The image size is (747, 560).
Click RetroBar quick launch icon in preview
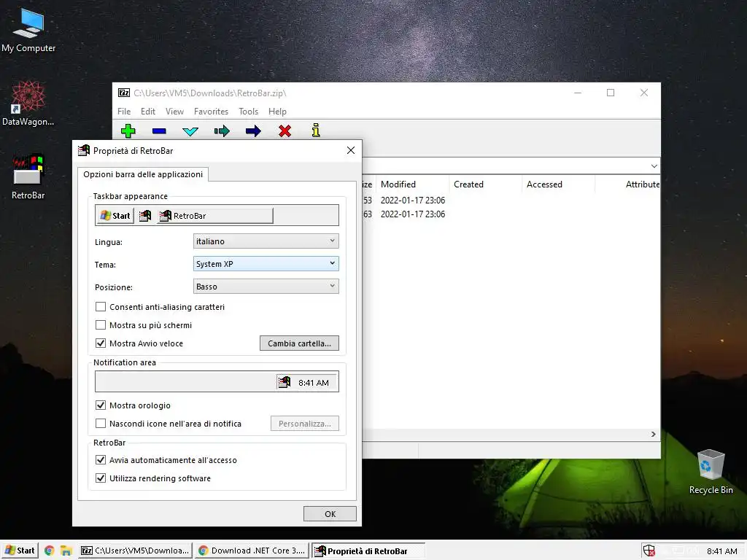(145, 216)
